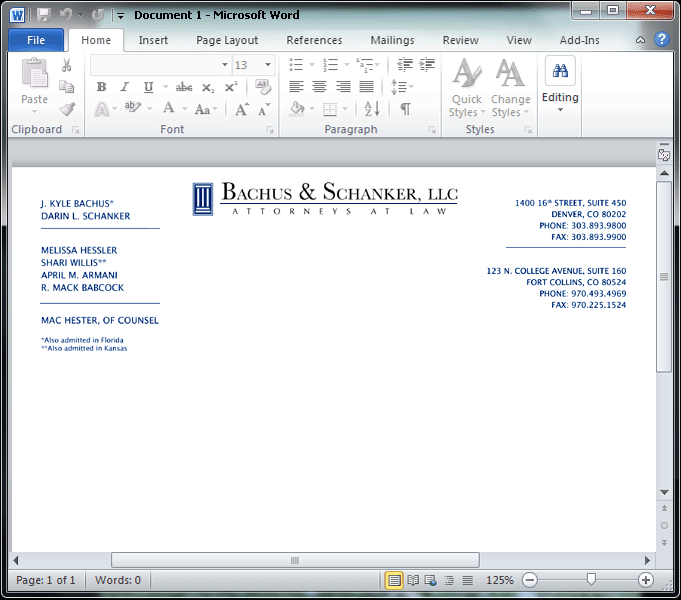Toggle Show/Hide paragraph marks

[x=405, y=109]
